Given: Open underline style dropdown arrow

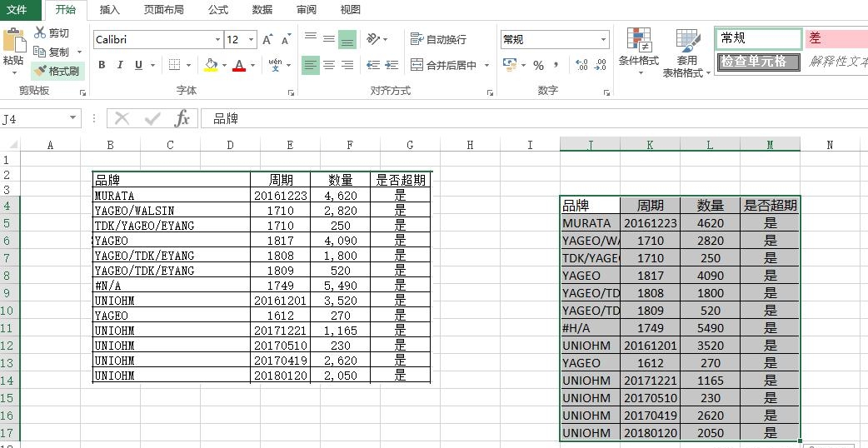Looking at the screenshot, I should pos(152,65).
